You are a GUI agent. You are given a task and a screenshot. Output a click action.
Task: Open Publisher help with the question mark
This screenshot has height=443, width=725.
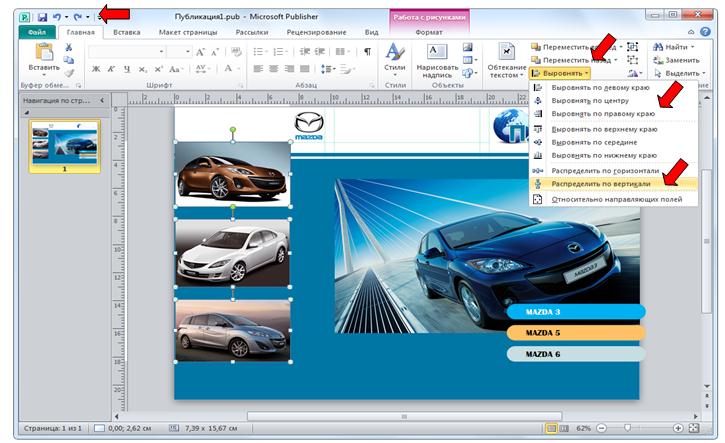(705, 32)
